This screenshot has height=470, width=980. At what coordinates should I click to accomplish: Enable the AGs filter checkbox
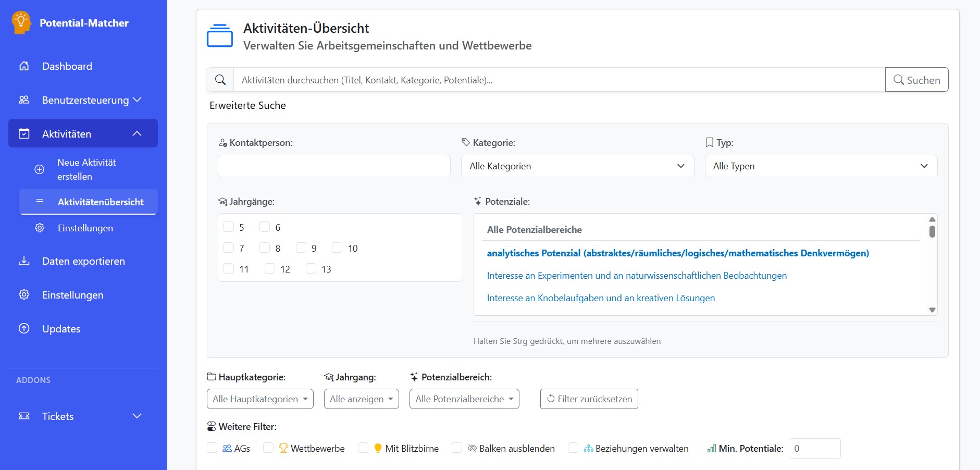click(212, 448)
